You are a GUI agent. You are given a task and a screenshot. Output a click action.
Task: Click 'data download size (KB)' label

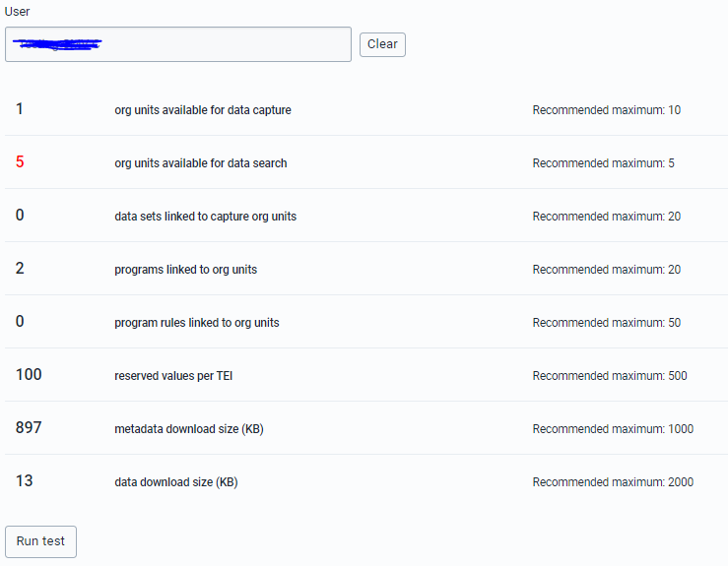(176, 482)
